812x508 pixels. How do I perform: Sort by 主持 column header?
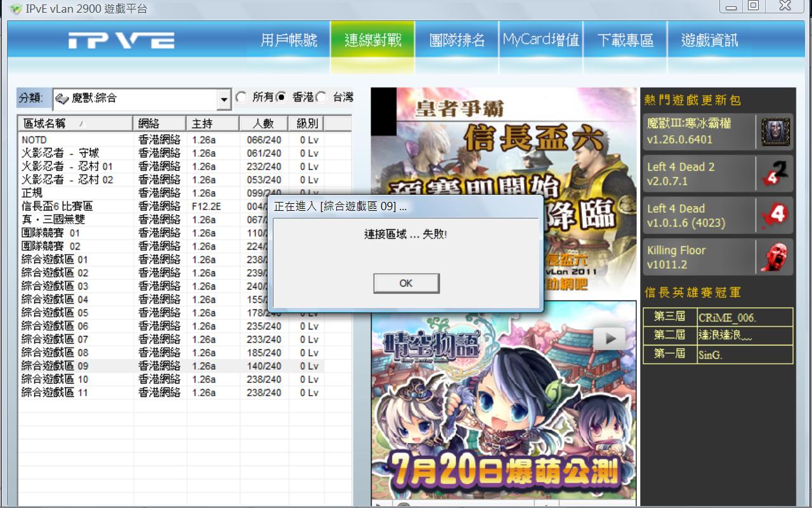pyautogui.click(x=213, y=123)
